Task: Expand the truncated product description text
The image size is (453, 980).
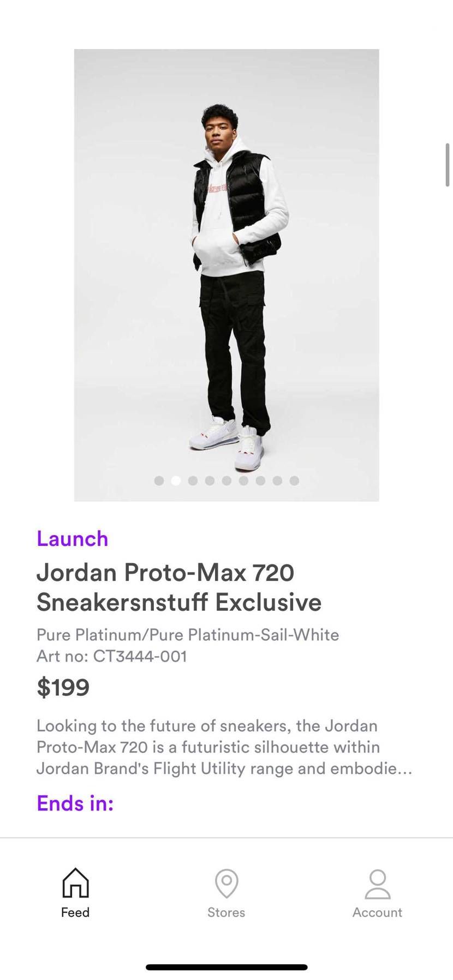Action: pyautogui.click(x=224, y=747)
